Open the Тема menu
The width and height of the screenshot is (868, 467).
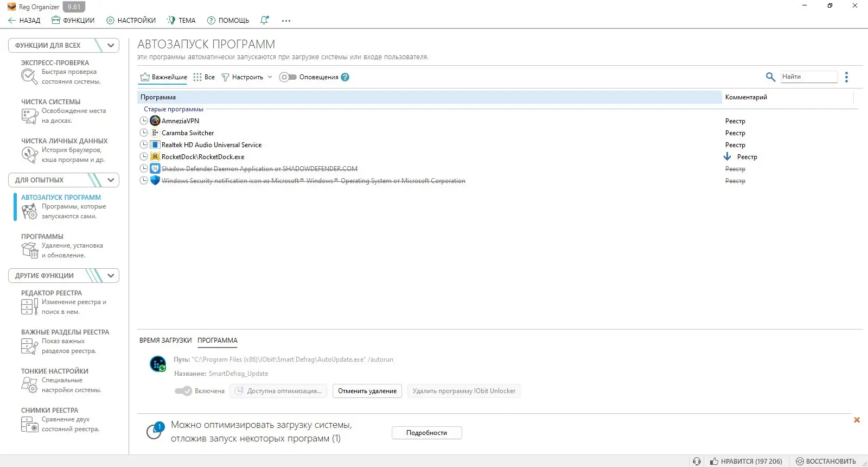[x=181, y=21]
